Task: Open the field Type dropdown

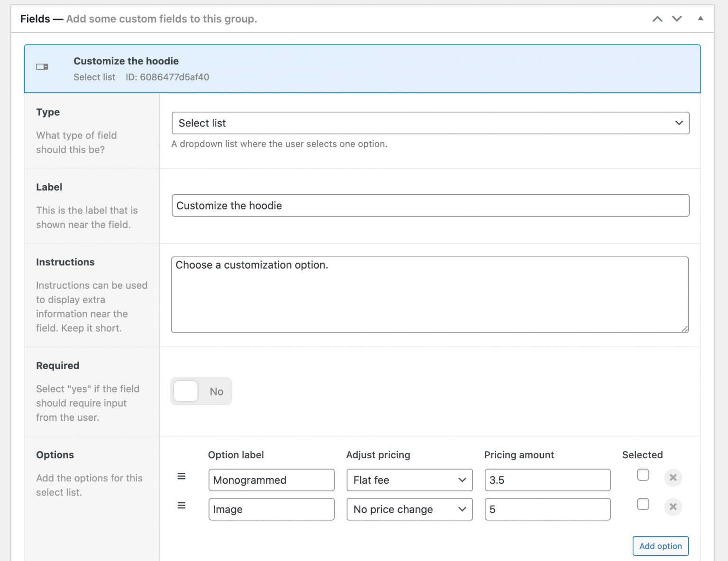Action: coord(430,123)
